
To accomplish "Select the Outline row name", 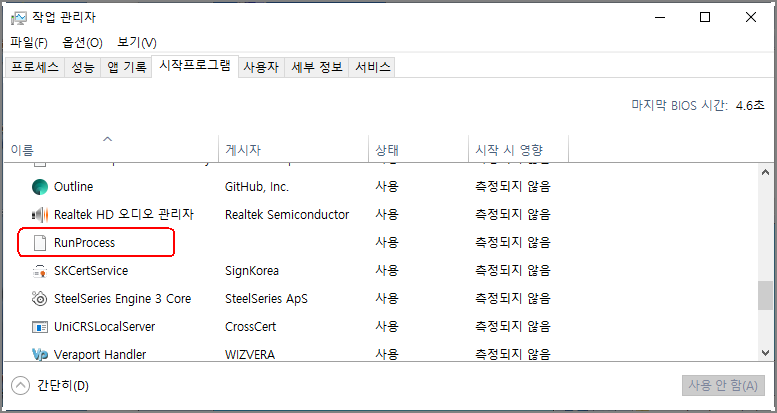I will [x=73, y=187].
